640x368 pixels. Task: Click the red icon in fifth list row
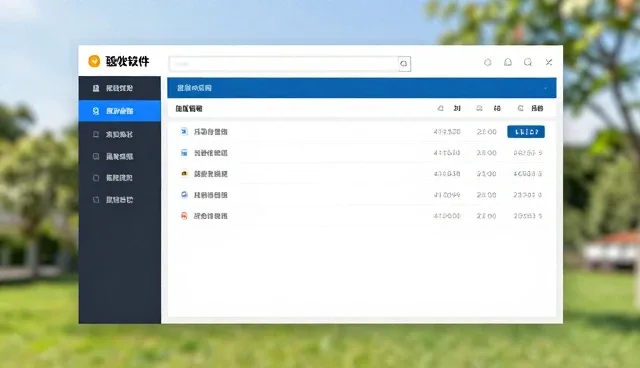point(184,216)
